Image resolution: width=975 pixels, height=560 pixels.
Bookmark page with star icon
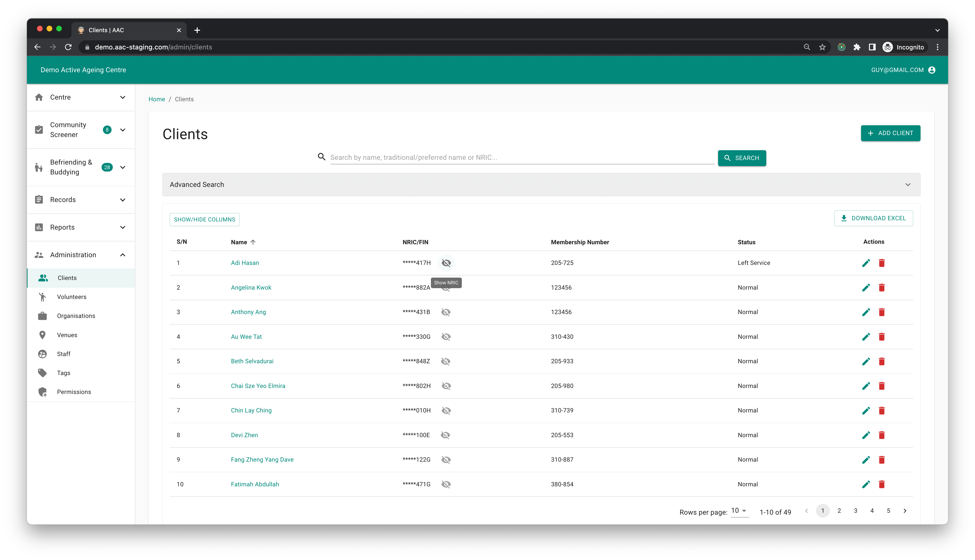[x=822, y=47]
